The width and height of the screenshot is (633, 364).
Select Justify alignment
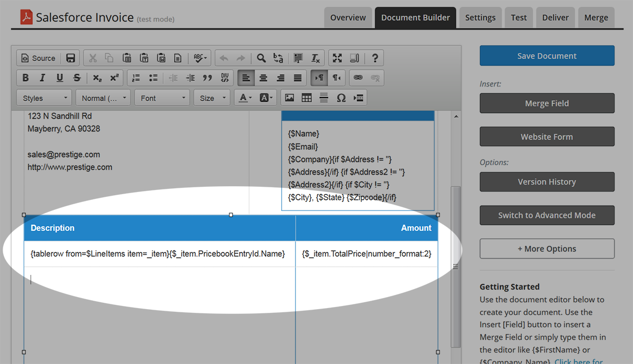pyautogui.click(x=298, y=78)
